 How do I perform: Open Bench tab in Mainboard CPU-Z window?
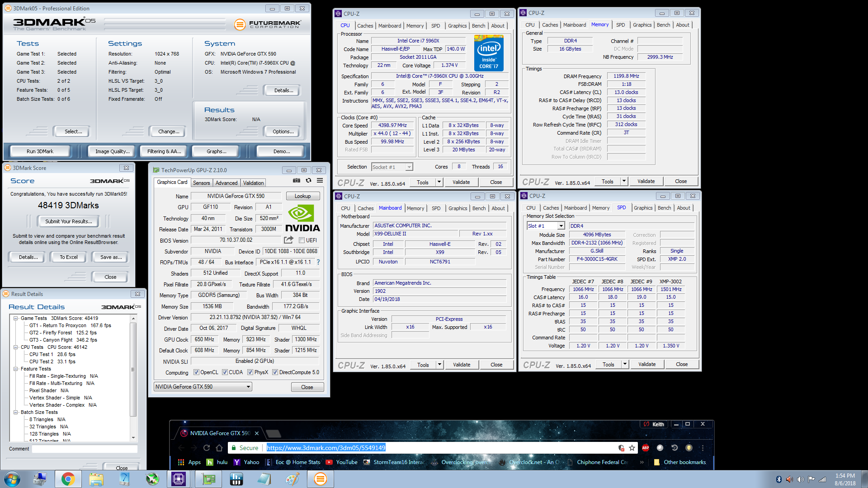pyautogui.click(x=479, y=208)
